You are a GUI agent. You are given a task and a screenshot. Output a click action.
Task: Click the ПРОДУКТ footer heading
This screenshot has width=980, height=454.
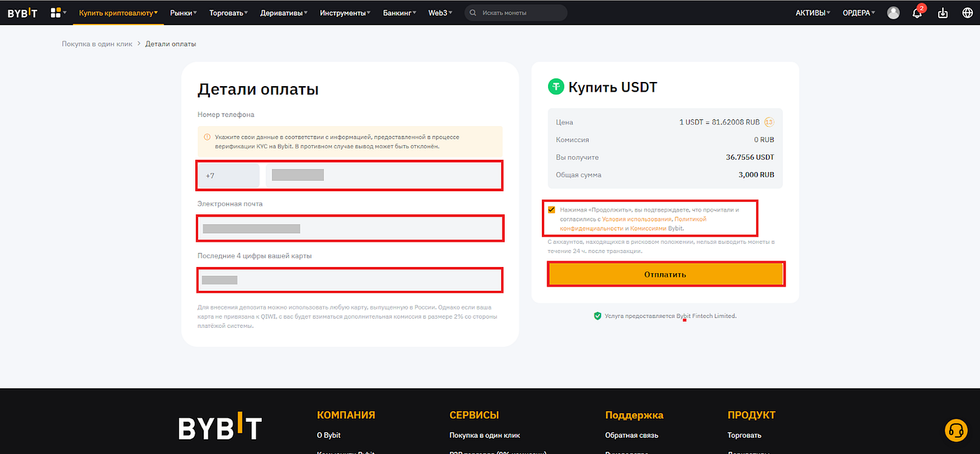[751, 415]
